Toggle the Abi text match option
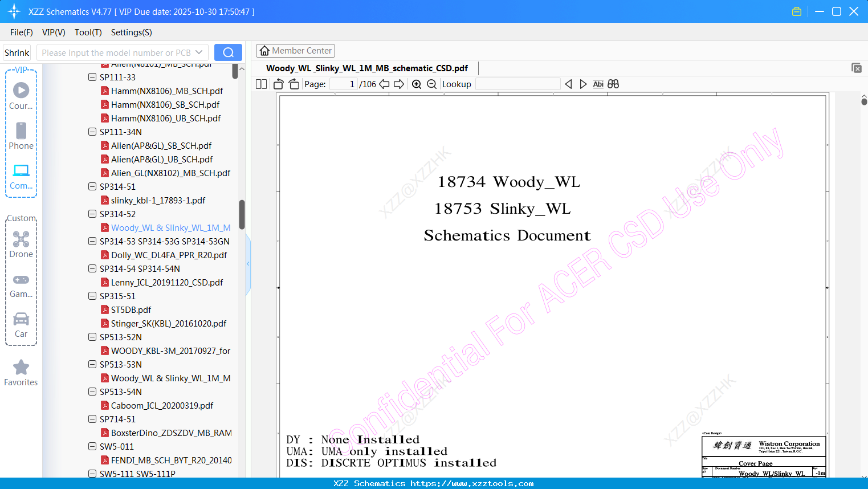This screenshot has width=868, height=489. click(x=598, y=84)
